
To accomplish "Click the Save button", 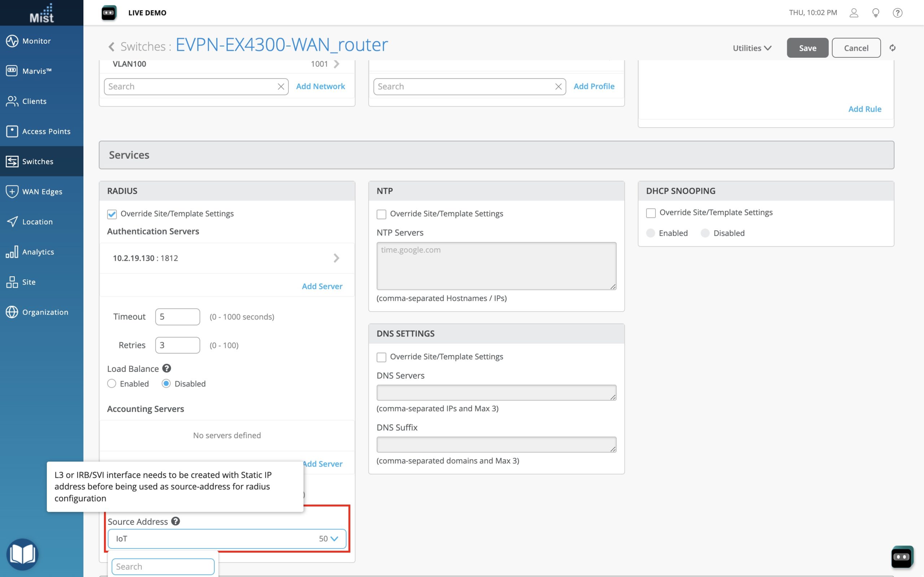I will [x=807, y=48].
